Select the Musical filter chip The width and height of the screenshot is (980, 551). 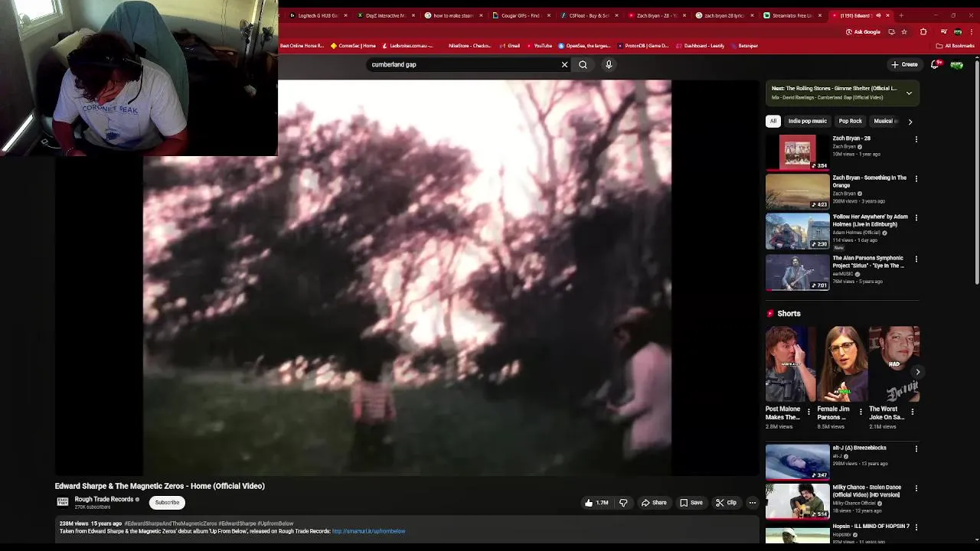tap(884, 121)
